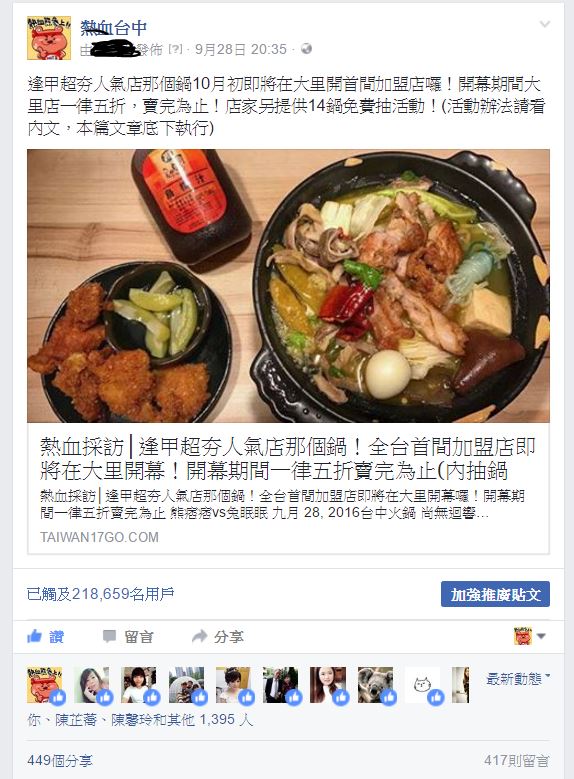The height and width of the screenshot is (779, 574).
Task: Open the 417則留言 comments count
Action: pos(517,760)
